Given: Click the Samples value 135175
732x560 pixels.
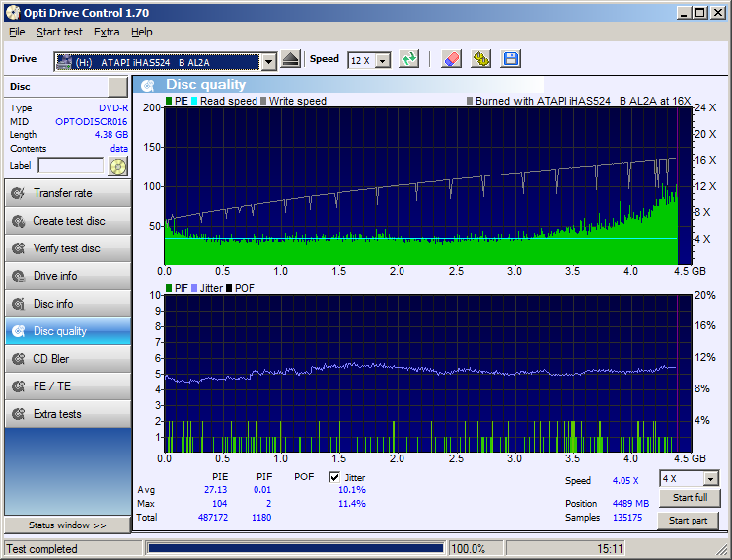Looking at the screenshot, I should pyautogui.click(x=627, y=517).
